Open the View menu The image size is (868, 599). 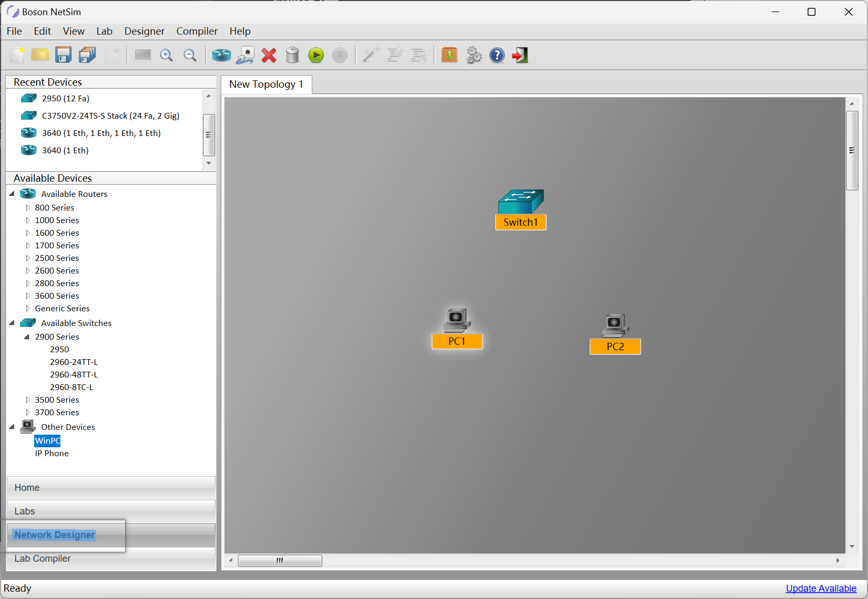pos(74,31)
